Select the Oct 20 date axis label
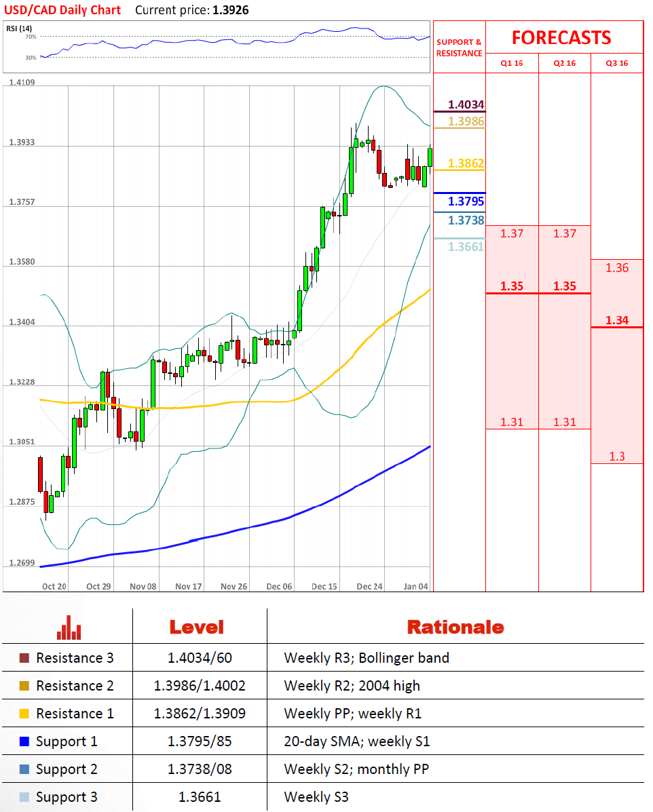 pos(54,587)
